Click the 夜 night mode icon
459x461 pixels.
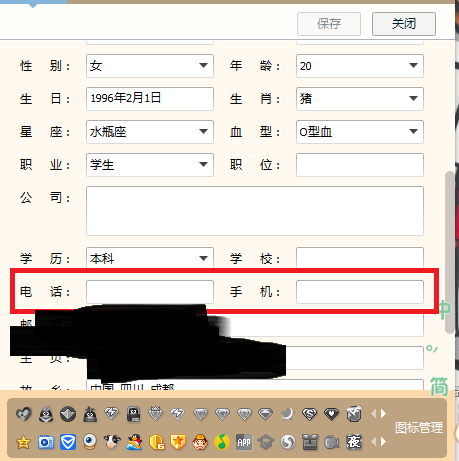click(354, 442)
